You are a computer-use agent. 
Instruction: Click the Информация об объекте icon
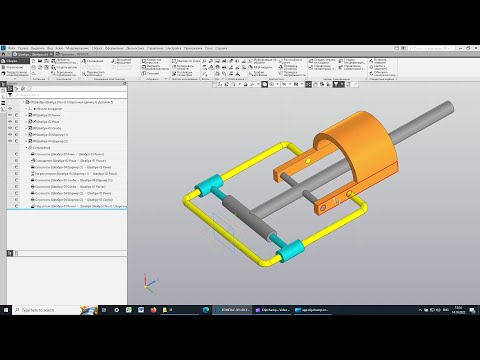click(250, 61)
